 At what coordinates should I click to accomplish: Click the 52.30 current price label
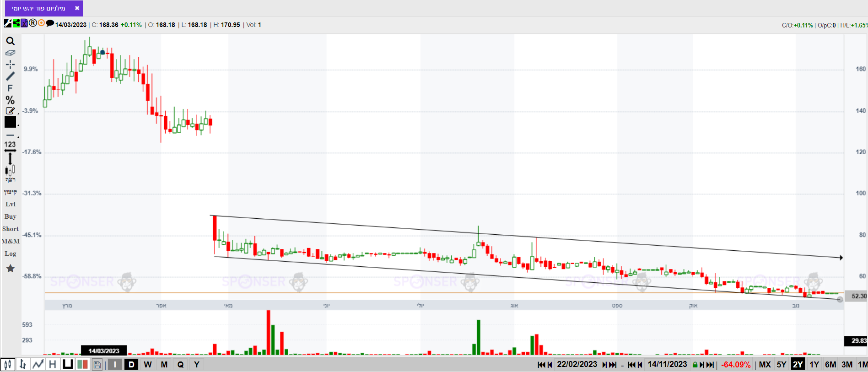point(857,296)
